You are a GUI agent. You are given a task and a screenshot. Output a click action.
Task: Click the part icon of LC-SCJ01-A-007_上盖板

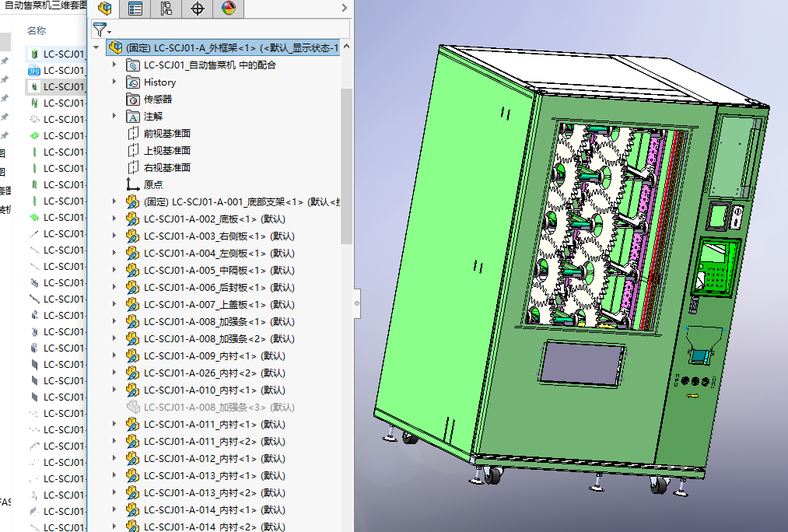coord(133,304)
